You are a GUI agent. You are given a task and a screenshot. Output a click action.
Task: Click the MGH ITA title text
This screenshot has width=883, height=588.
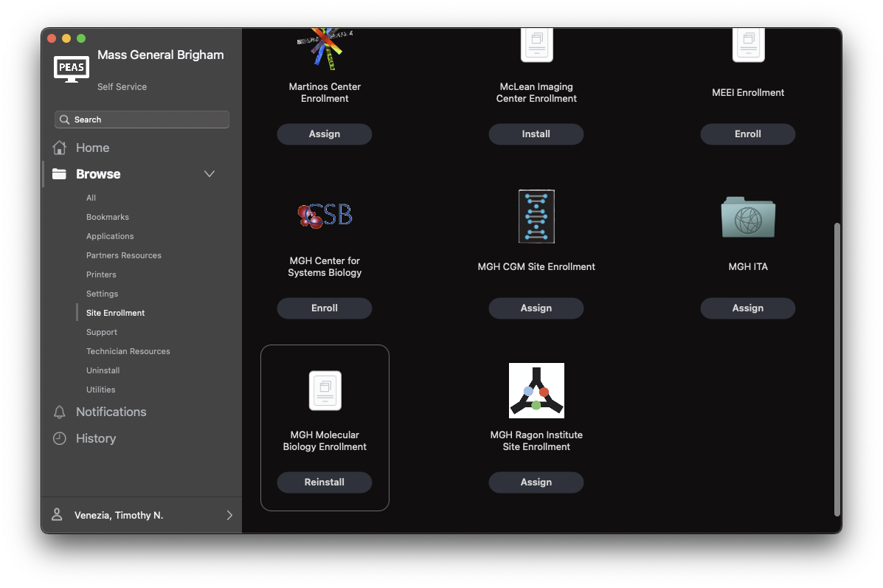click(748, 266)
